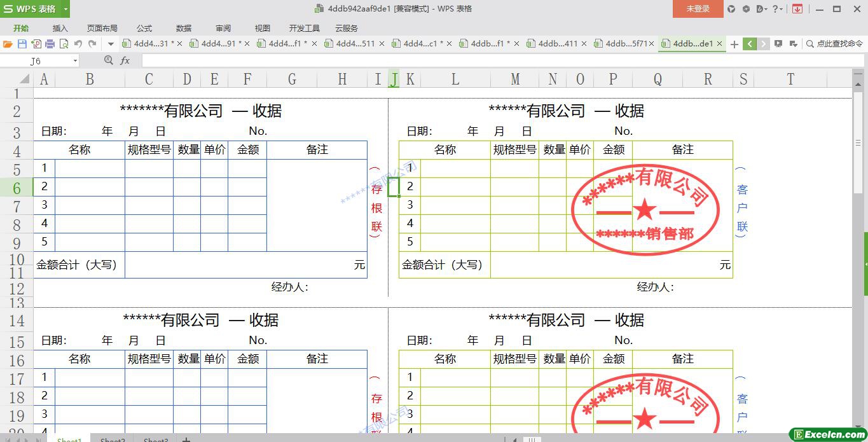
Task: Open the 公式 ribbon tab
Action: [x=144, y=28]
